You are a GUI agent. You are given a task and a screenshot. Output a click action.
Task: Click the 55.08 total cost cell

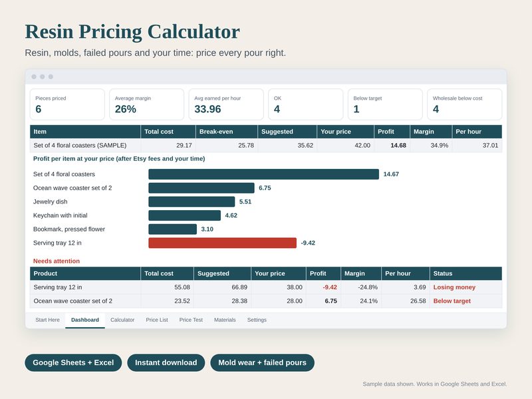click(x=168, y=287)
